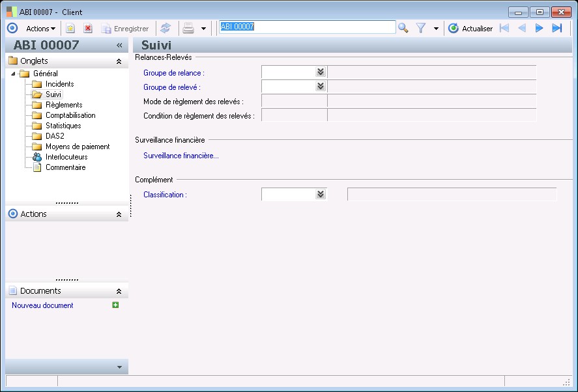Click the Actualiser refresh button

pyautogui.click(x=470, y=28)
